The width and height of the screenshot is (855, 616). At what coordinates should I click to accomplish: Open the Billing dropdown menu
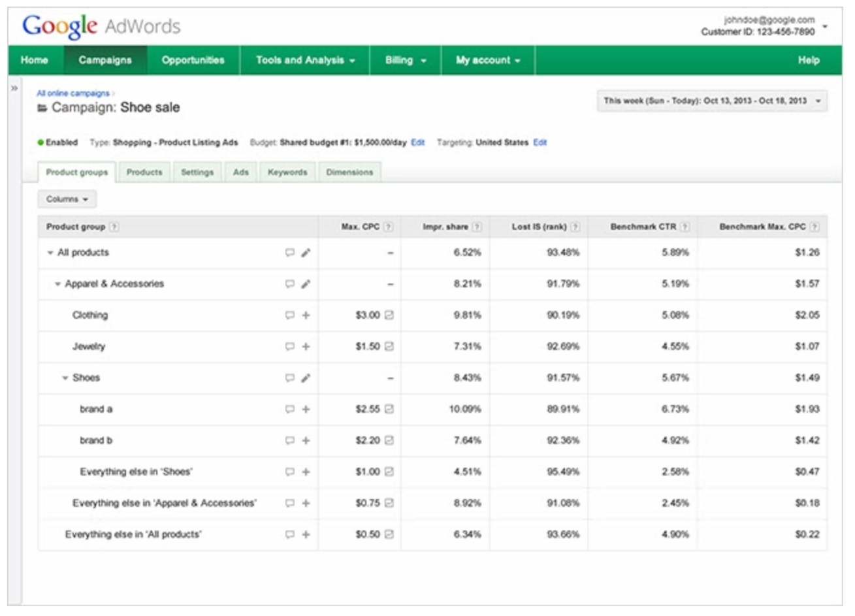(406, 60)
